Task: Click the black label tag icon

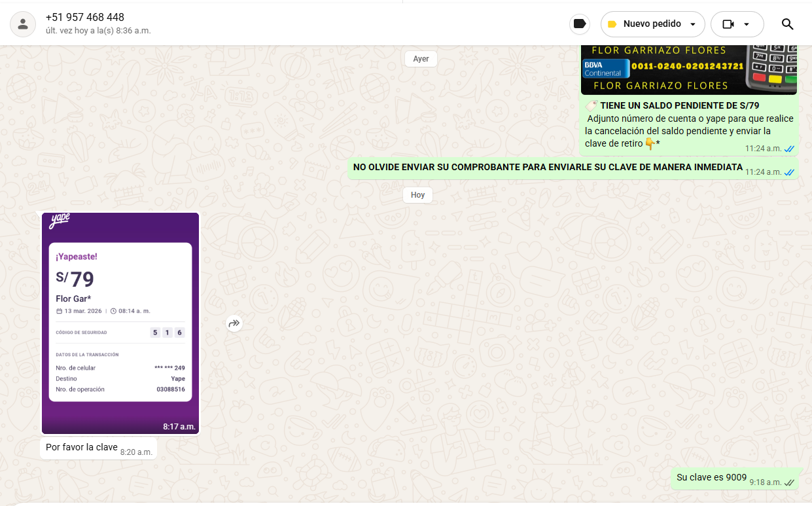Action: click(x=579, y=24)
